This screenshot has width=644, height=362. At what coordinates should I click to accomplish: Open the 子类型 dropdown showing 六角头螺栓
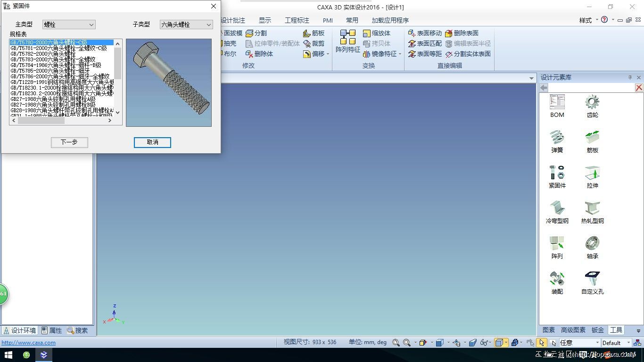coord(186,25)
